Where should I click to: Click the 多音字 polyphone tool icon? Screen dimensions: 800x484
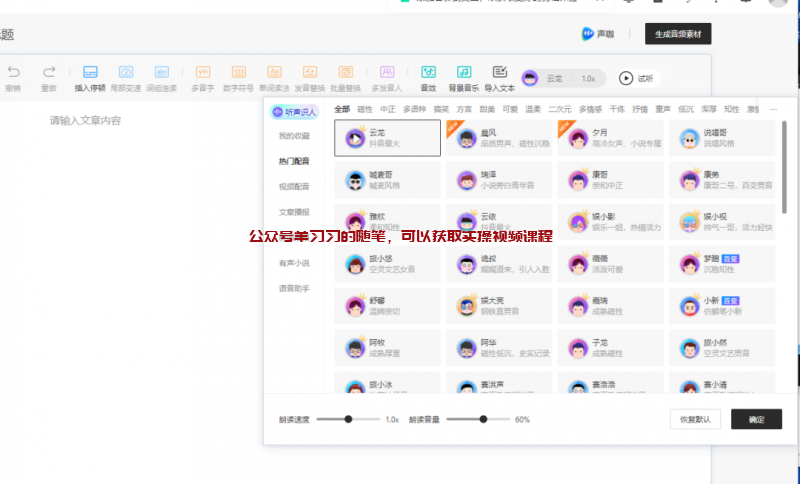(x=203, y=73)
